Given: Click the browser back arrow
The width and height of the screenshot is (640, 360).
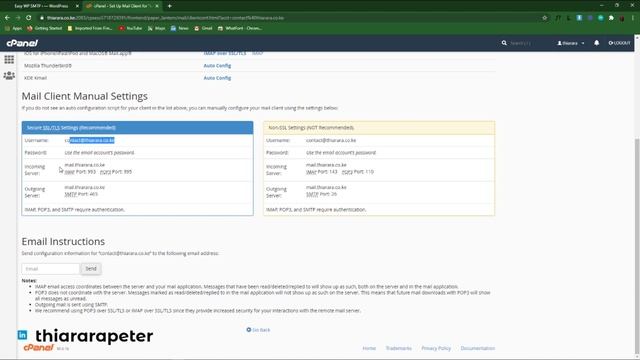Looking at the screenshot, I should tap(7, 18).
